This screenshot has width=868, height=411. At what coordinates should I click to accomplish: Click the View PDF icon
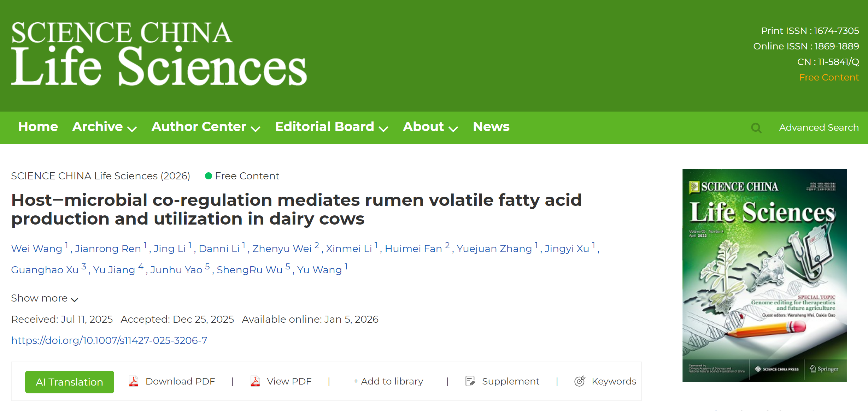pyautogui.click(x=255, y=381)
